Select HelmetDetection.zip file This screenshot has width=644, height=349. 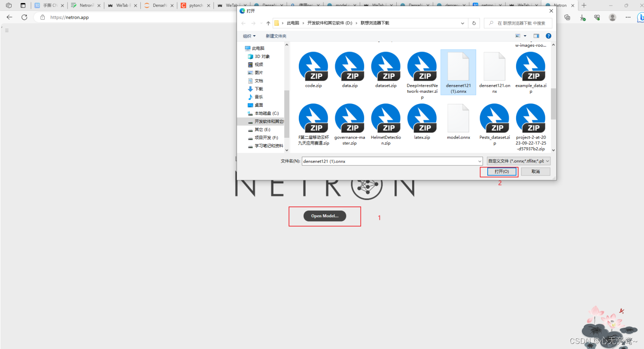[386, 124]
